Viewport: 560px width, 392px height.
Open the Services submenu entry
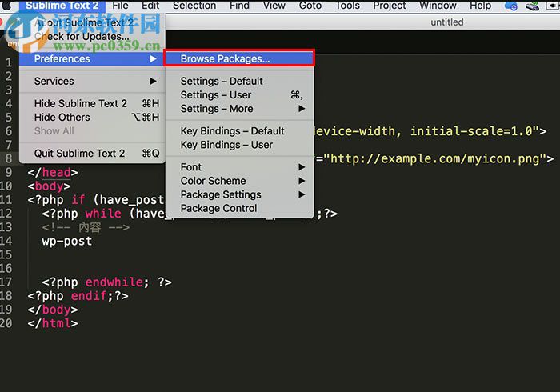point(92,81)
